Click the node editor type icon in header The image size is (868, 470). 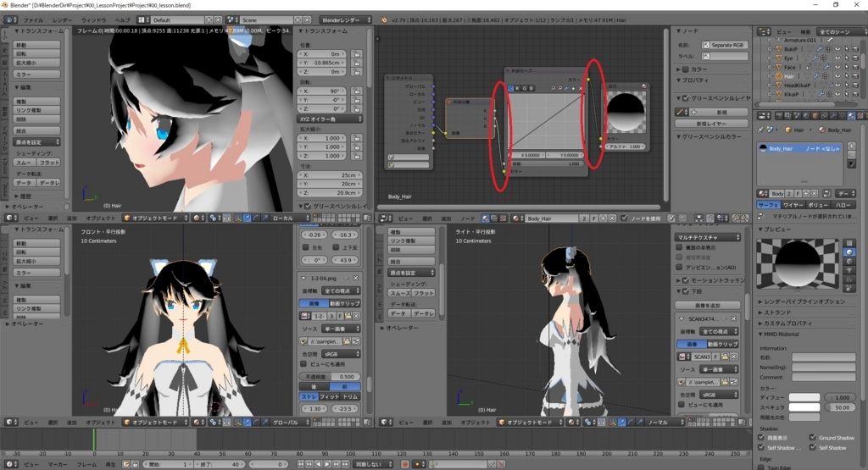(x=385, y=218)
